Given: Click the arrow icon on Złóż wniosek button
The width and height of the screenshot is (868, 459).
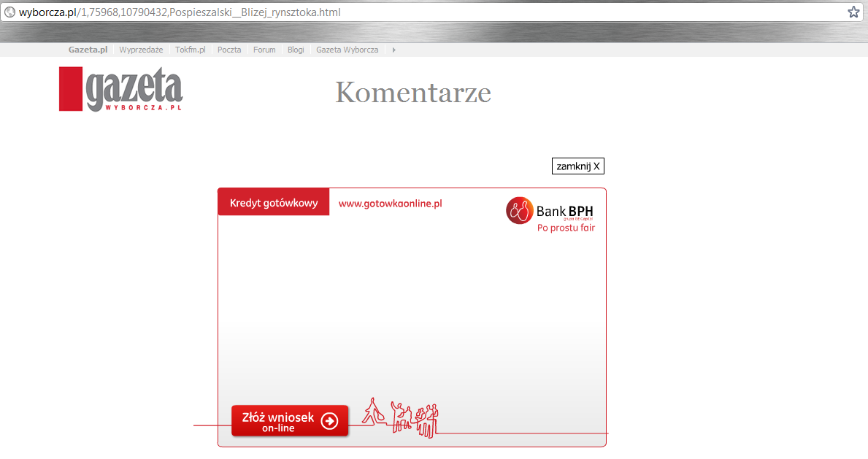Looking at the screenshot, I should [x=330, y=421].
